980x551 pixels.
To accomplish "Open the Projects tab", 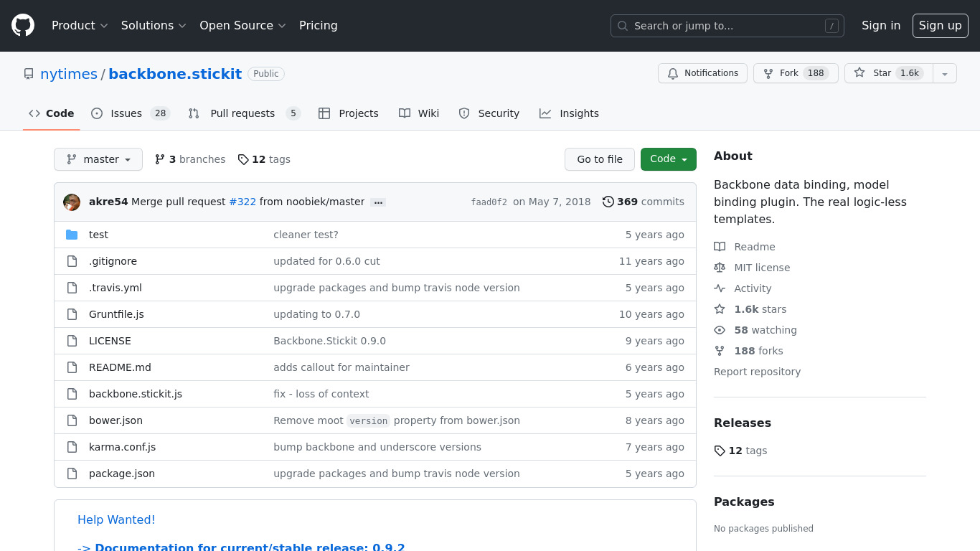I will coord(349,113).
